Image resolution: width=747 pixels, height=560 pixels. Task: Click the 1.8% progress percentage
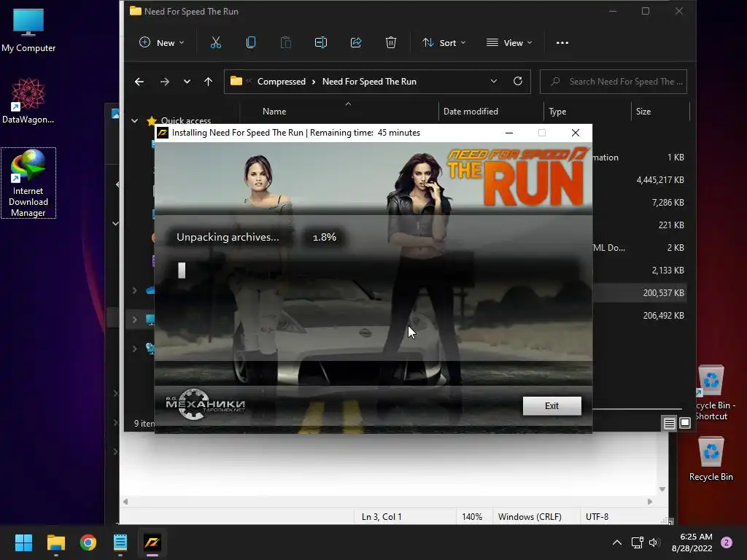point(325,237)
